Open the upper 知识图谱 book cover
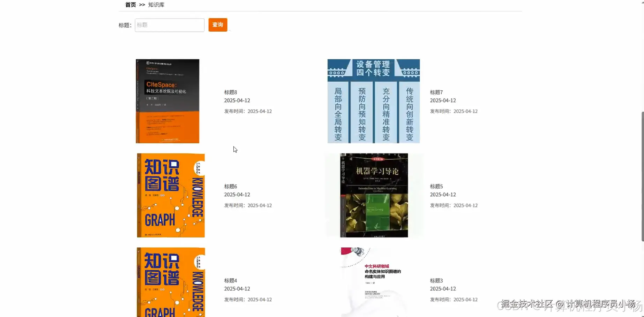The image size is (644, 317). [x=171, y=195]
